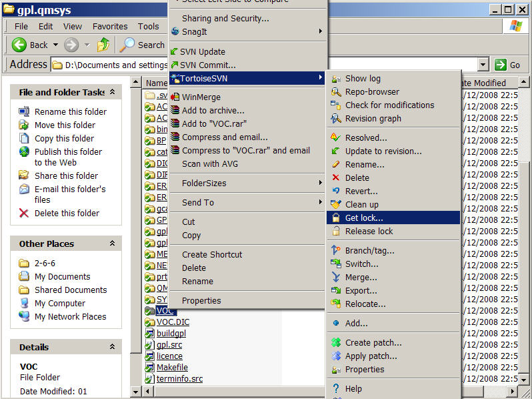
Task: Click the Revision graph icon
Action: tap(336, 119)
